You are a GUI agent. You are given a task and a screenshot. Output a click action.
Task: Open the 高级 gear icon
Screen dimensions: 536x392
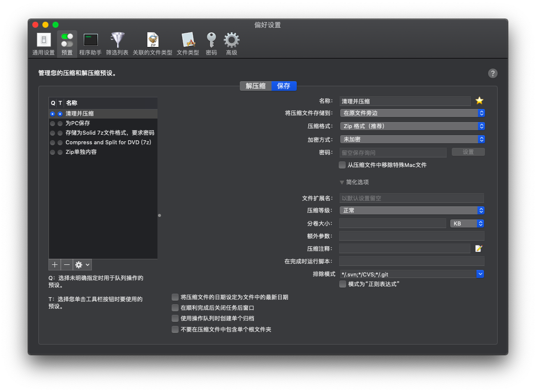tap(232, 40)
